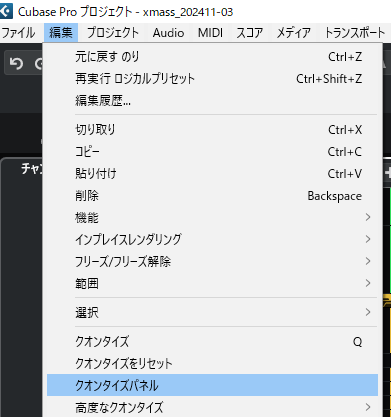Select 再実行 ロジカルプリセット redo entry
Viewport: 391px width, 417px height.
[x=212, y=79]
